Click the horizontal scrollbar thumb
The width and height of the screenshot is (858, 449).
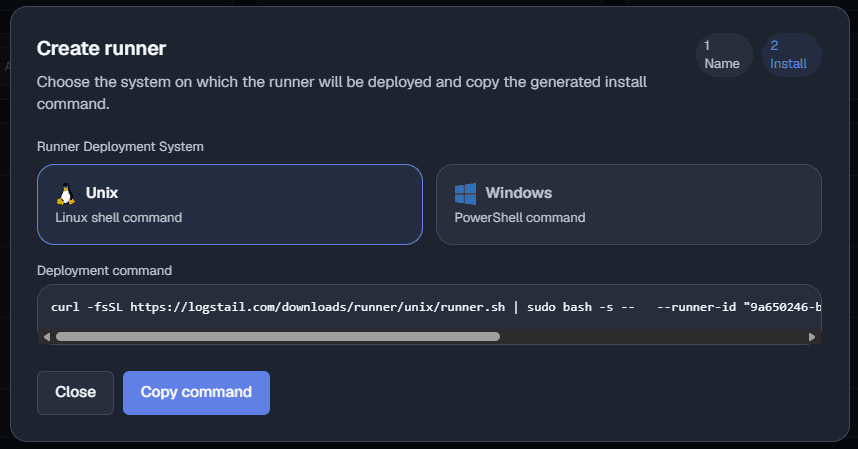point(278,337)
